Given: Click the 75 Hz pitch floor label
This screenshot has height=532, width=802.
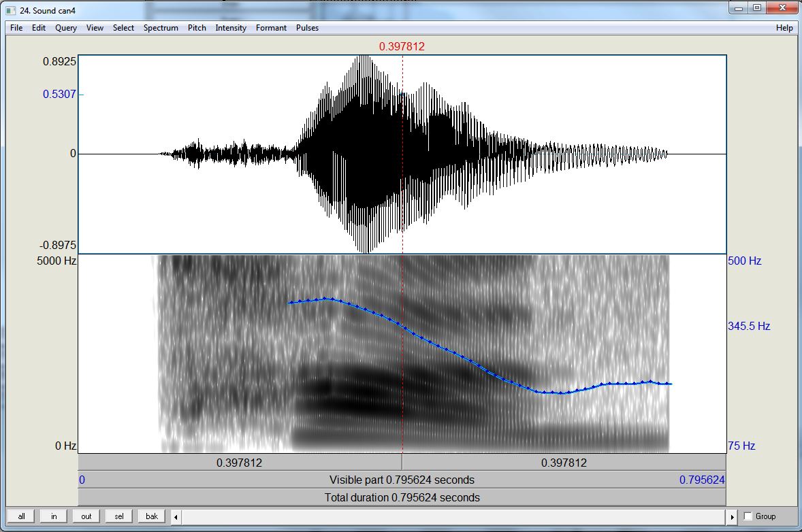Looking at the screenshot, I should coord(741,446).
